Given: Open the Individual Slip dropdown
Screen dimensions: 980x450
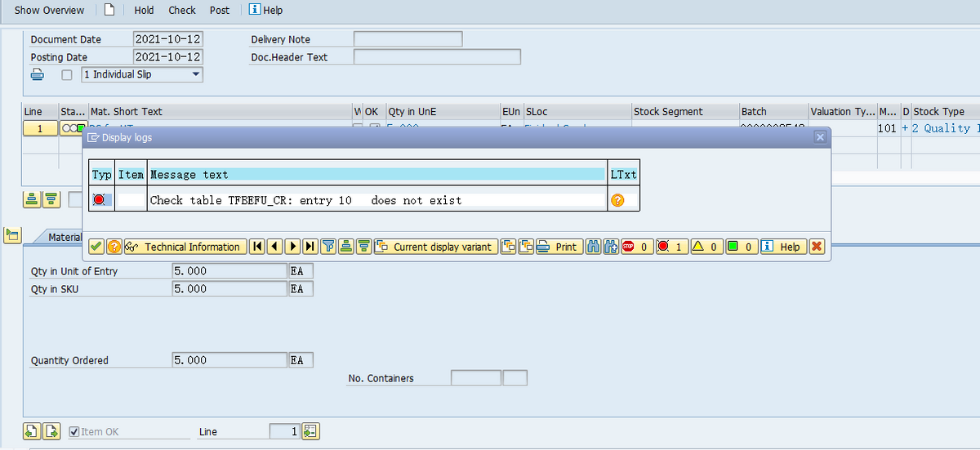Looking at the screenshot, I should (x=195, y=74).
